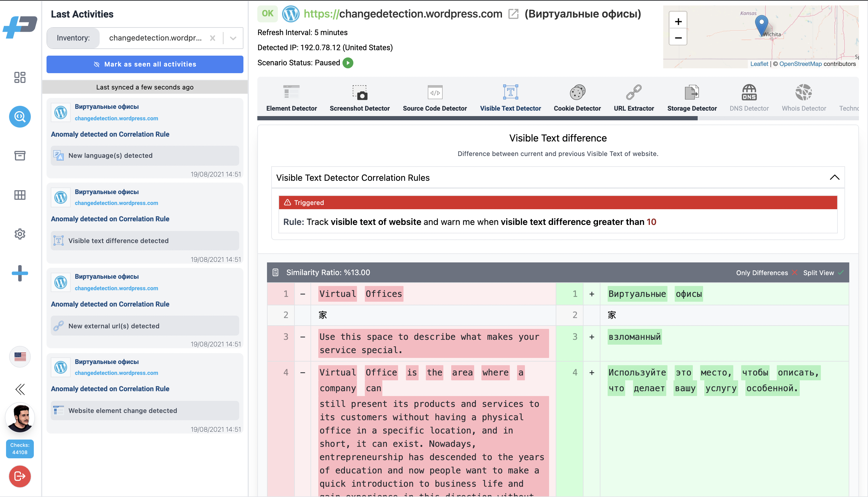The image size is (868, 497).
Task: Click the Wichita map location pin
Action: (761, 25)
